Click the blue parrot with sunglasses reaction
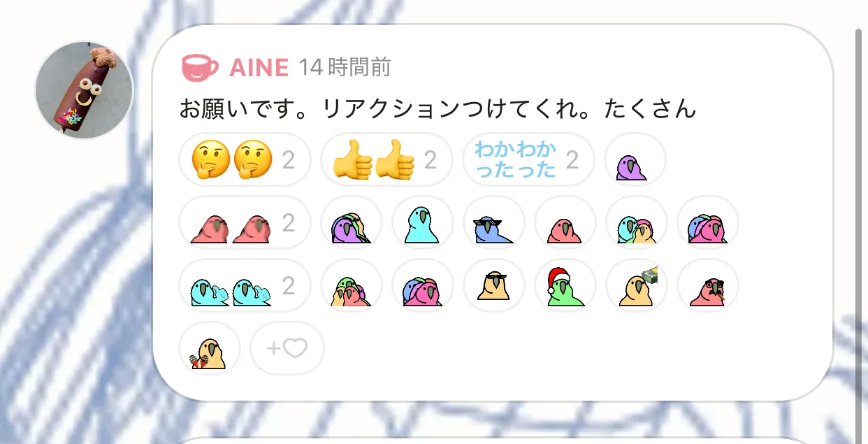Screen dimensions: 868x444 (x=493, y=222)
